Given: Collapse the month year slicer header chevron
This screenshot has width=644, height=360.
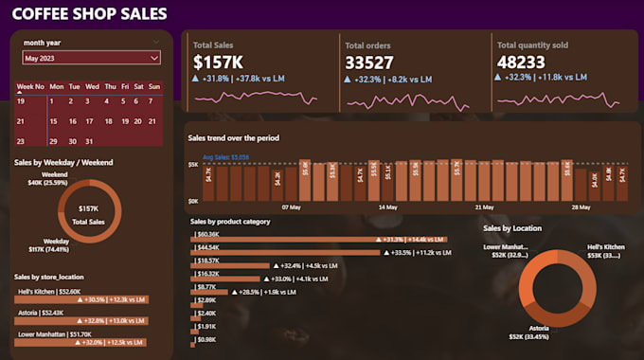Looking at the screenshot, I should point(155,43).
